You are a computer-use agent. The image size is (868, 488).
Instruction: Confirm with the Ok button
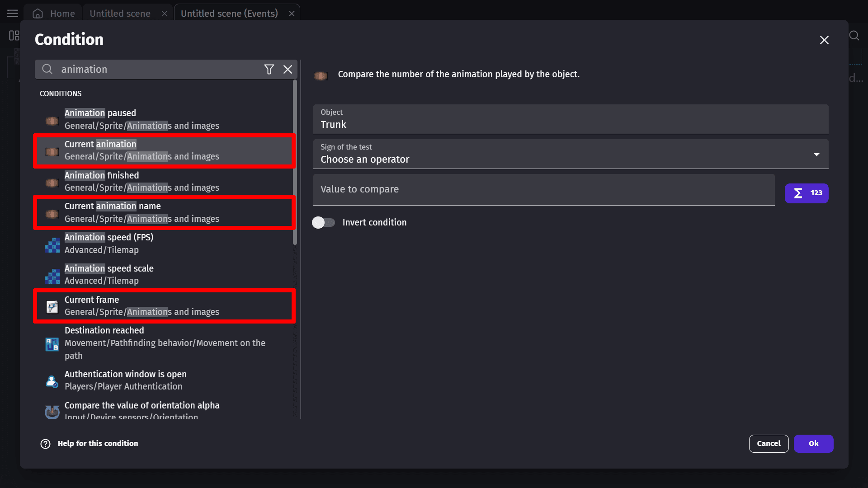point(813,443)
